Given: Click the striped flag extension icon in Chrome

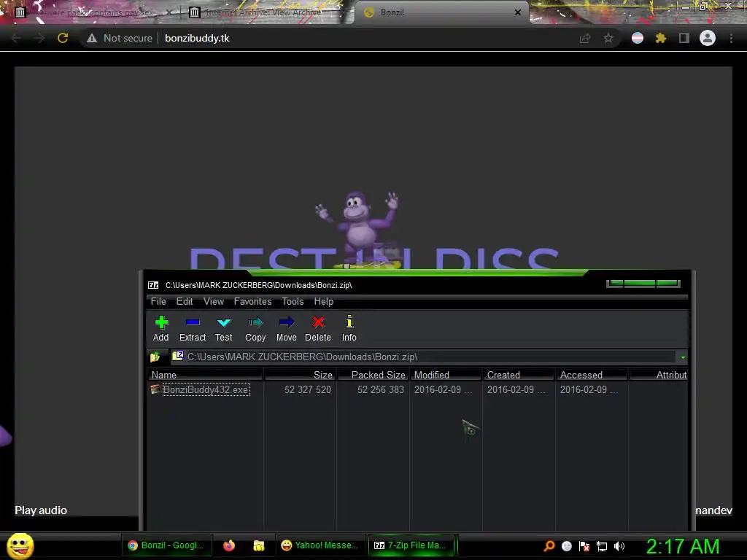Looking at the screenshot, I should click(638, 38).
